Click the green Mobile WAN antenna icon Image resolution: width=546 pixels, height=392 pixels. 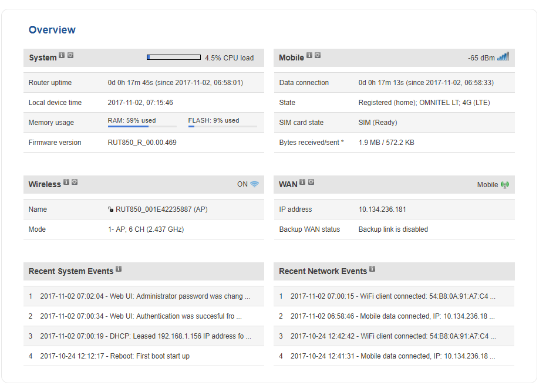pyautogui.click(x=505, y=184)
